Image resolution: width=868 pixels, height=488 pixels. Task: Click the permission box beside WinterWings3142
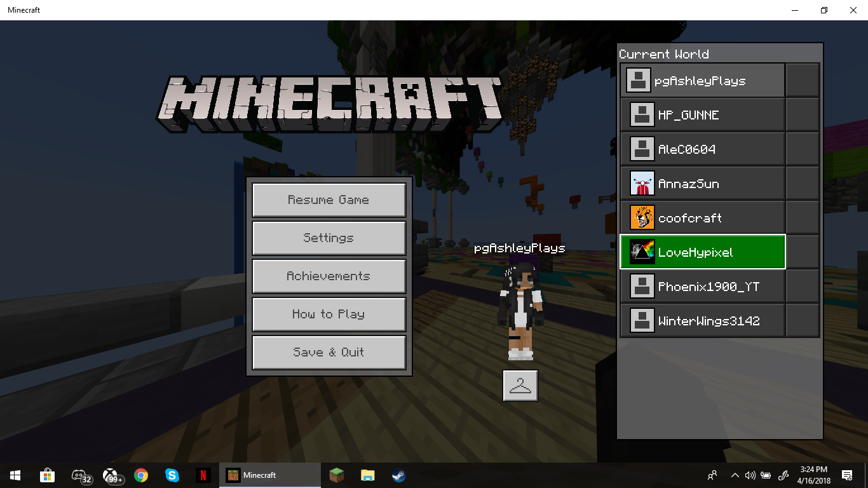click(803, 321)
